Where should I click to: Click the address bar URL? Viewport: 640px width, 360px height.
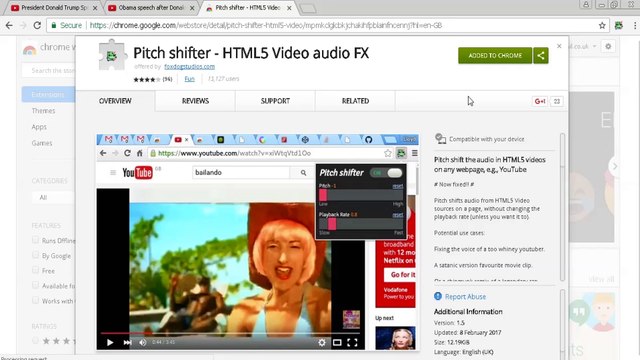click(x=265, y=25)
